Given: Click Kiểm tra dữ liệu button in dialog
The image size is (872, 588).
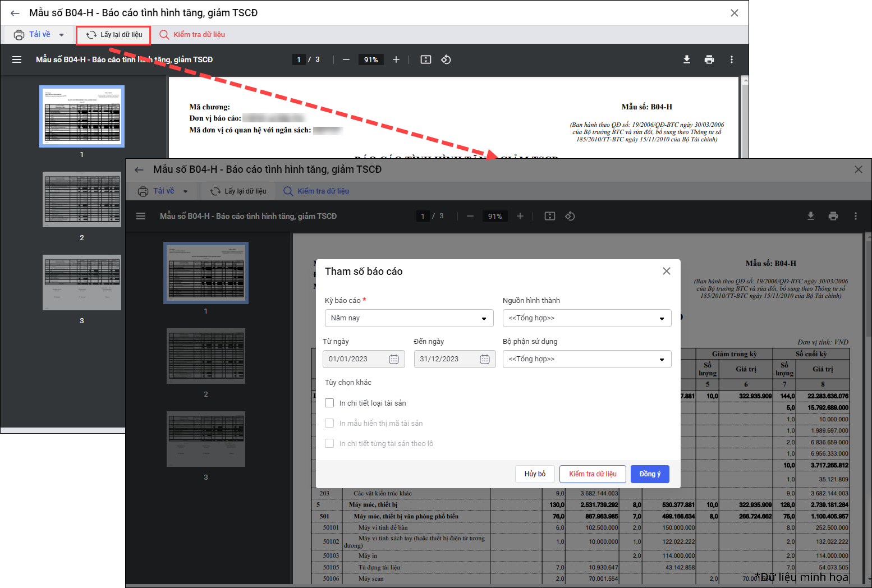Looking at the screenshot, I should click(x=593, y=474).
